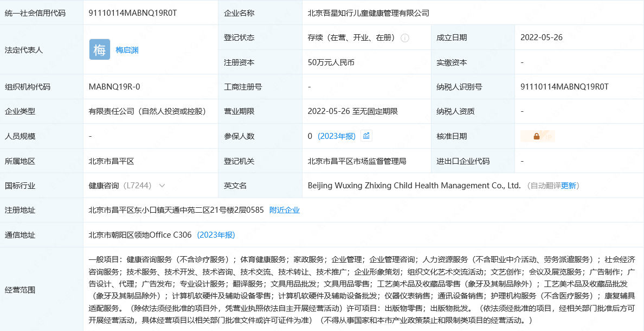Click the 进出口企业代码 label

point(463,161)
